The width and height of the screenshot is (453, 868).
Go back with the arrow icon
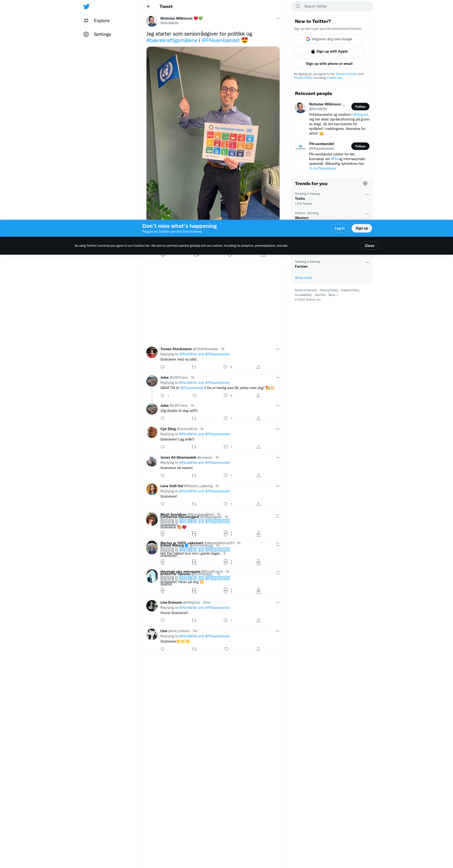point(149,6)
